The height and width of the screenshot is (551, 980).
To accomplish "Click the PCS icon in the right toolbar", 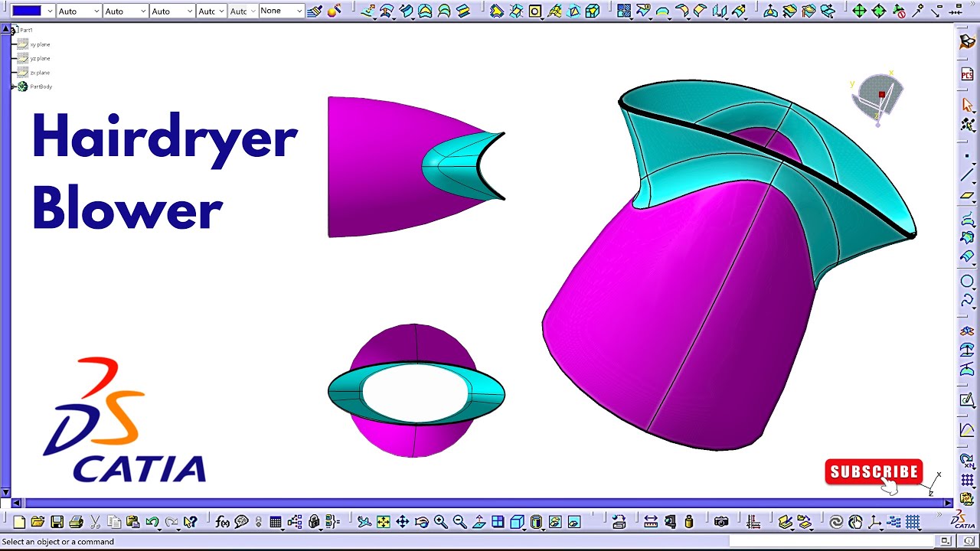I will point(968,74).
